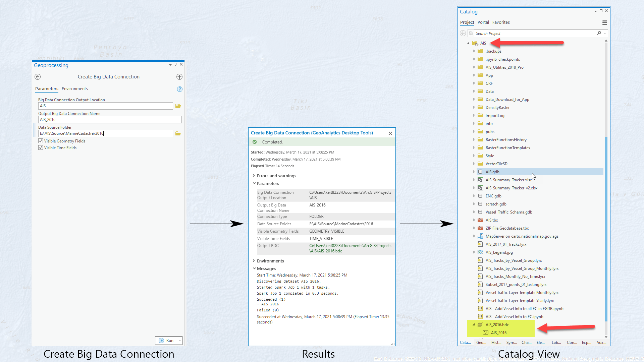Toggle Visible Geometry Fields checkbox
644x362 pixels.
(41, 140)
